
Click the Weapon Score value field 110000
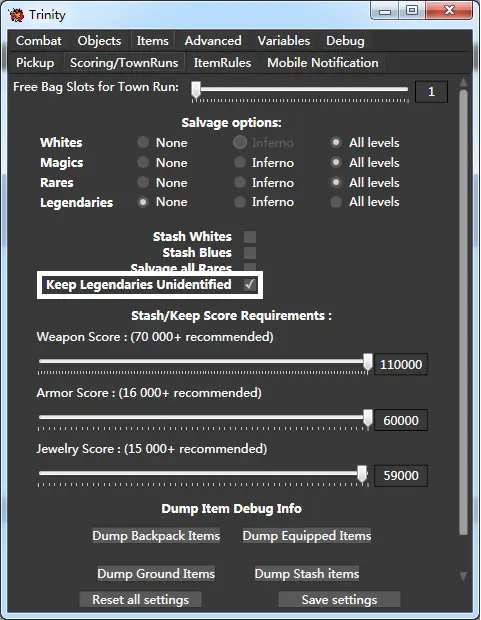tap(401, 364)
